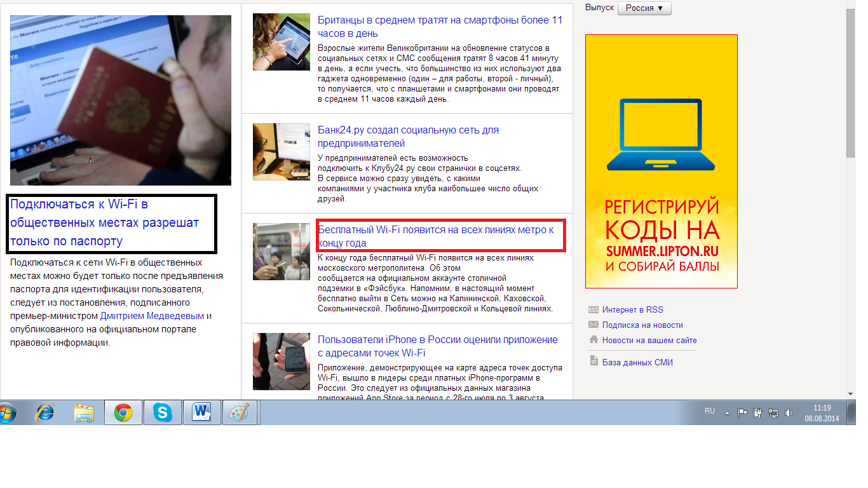Viewport: 868px width, 488px height.
Task: Click the thumbnail next to Банк24.ру article
Action: tap(281, 152)
